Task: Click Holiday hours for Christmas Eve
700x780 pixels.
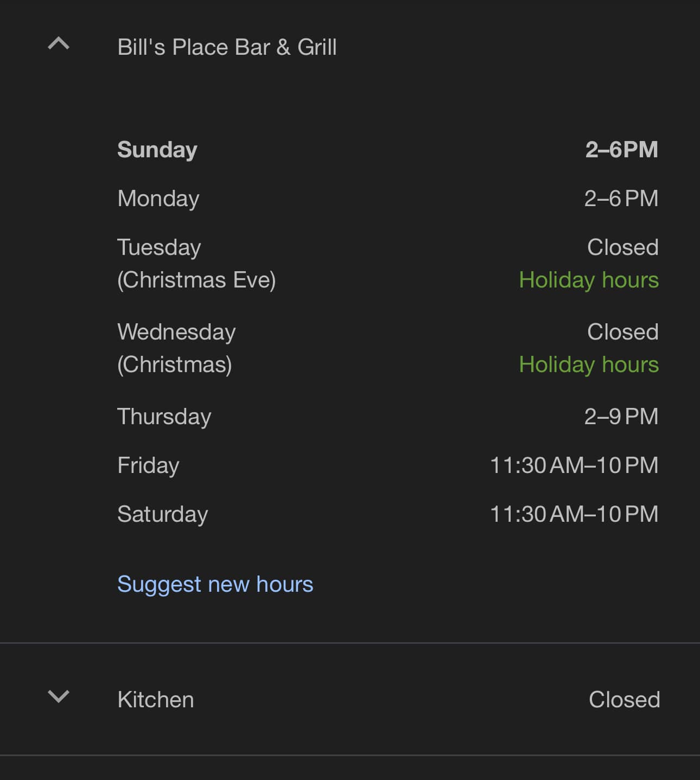Action: coord(589,280)
